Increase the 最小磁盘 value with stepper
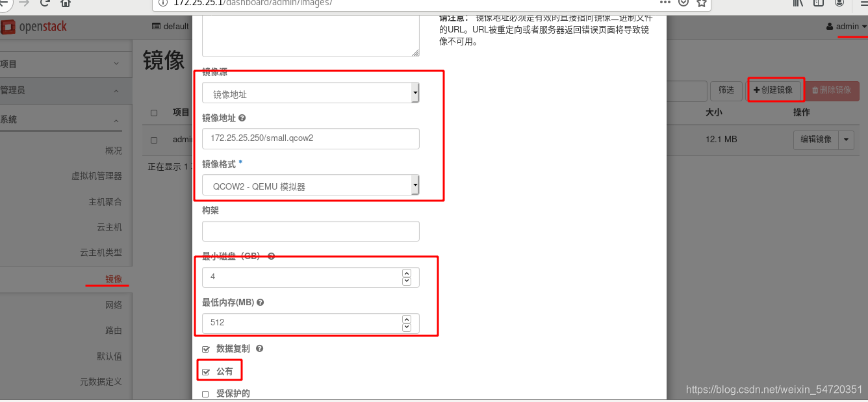868x402 pixels. (407, 273)
